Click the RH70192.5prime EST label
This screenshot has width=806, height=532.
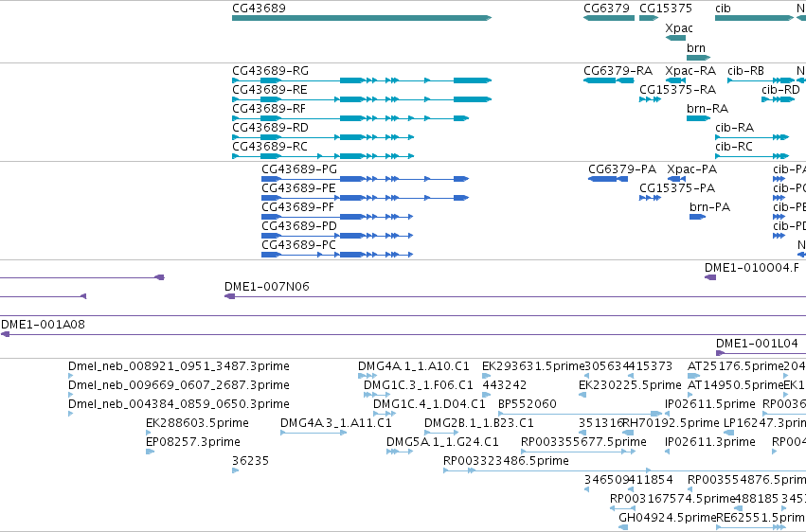coord(671,424)
